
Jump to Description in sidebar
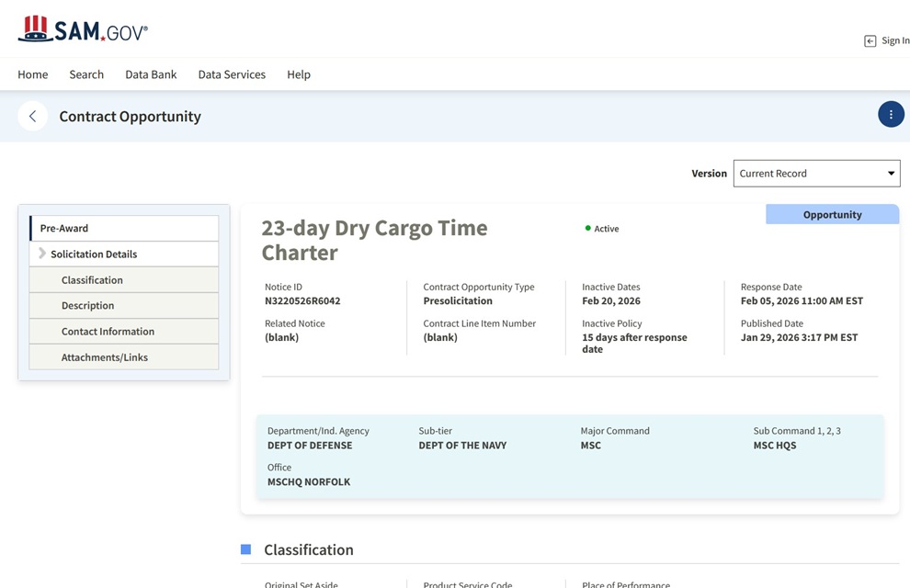click(x=87, y=306)
